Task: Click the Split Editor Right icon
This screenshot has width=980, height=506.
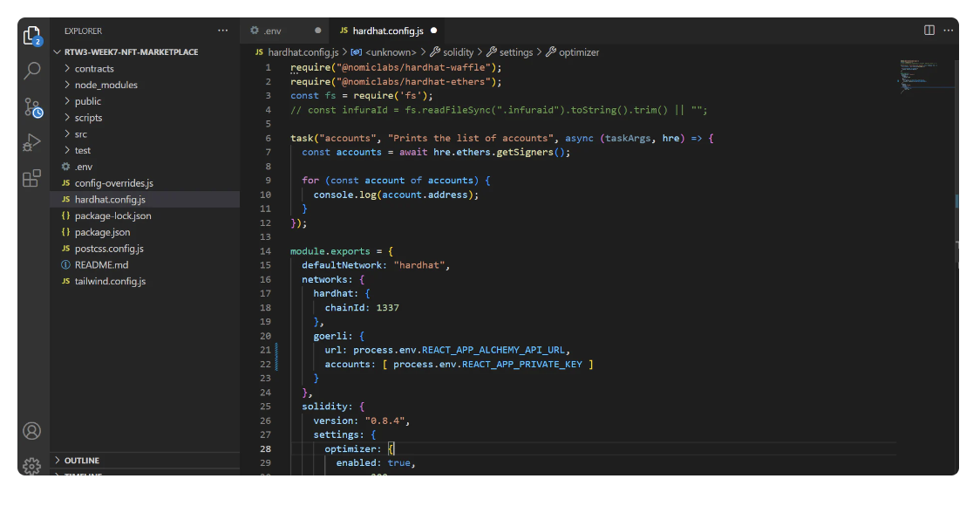Action: (929, 30)
